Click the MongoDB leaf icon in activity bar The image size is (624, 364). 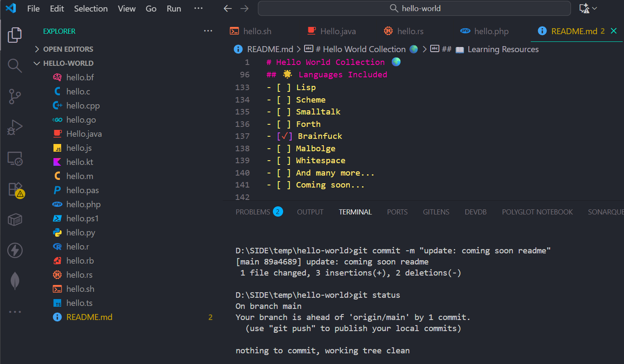(15, 281)
